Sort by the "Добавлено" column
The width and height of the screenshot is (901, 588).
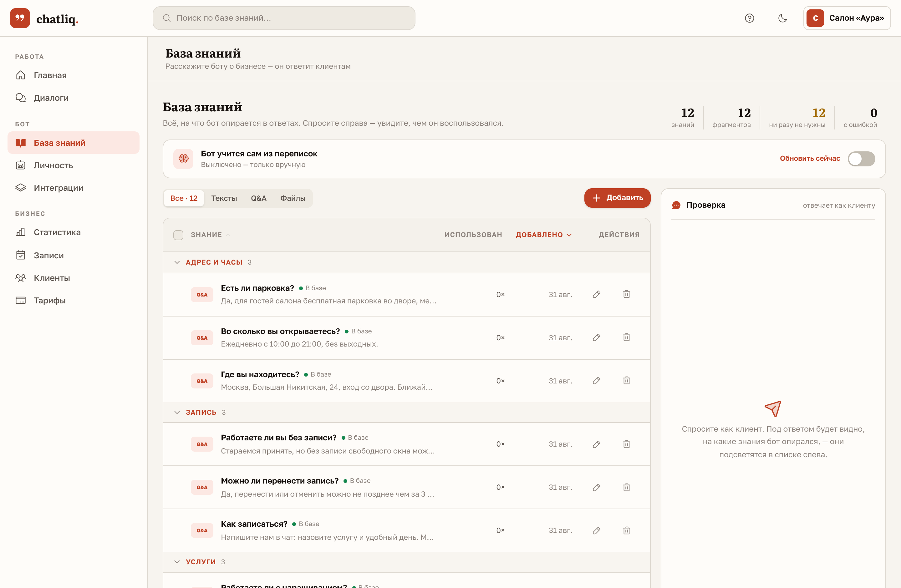pos(544,235)
